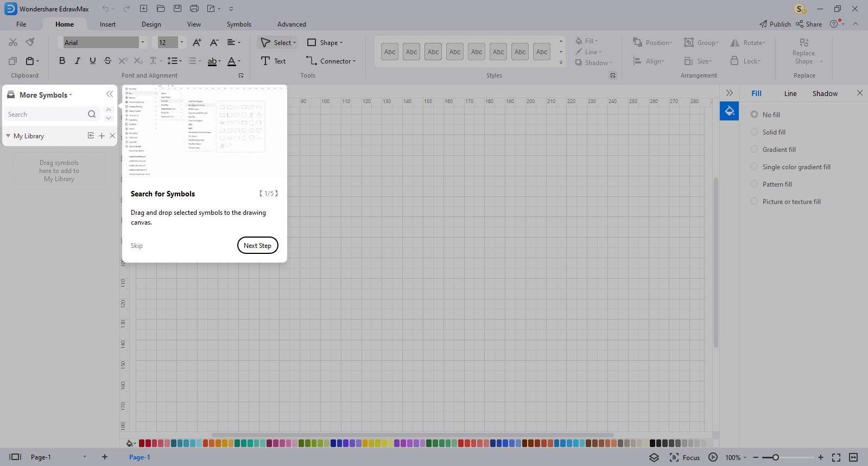This screenshot has width=868, height=466.
Task: Click the Next Step button
Action: point(257,245)
